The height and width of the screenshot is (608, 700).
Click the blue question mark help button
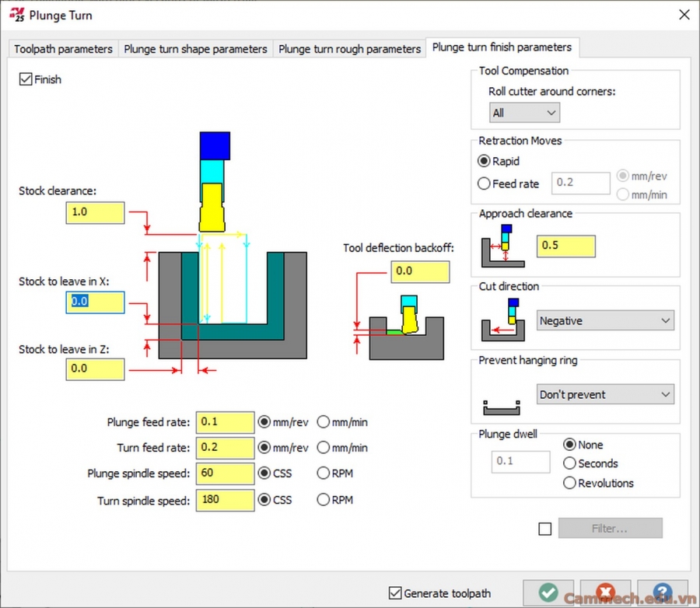click(x=663, y=592)
